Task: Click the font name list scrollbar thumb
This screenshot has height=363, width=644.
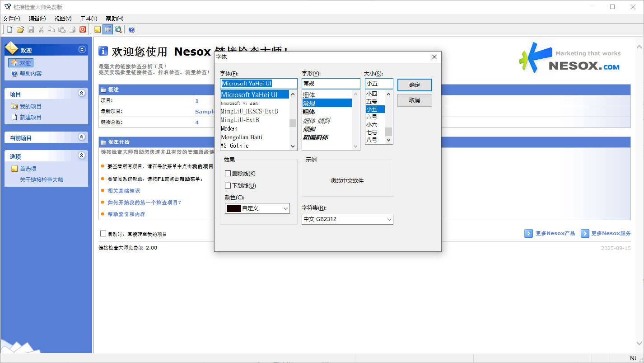Action: [x=293, y=123]
